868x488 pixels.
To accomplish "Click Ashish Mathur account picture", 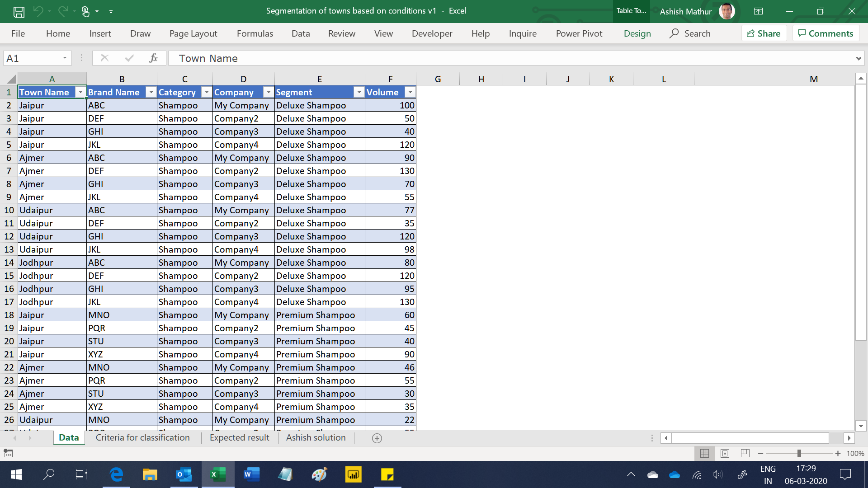I will click(727, 11).
